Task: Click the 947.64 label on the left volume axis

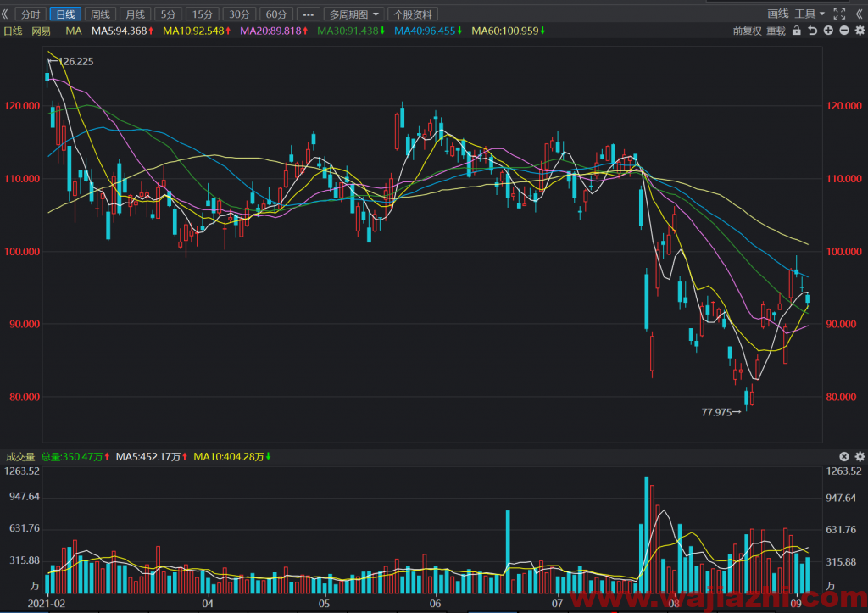Action: tap(25, 496)
